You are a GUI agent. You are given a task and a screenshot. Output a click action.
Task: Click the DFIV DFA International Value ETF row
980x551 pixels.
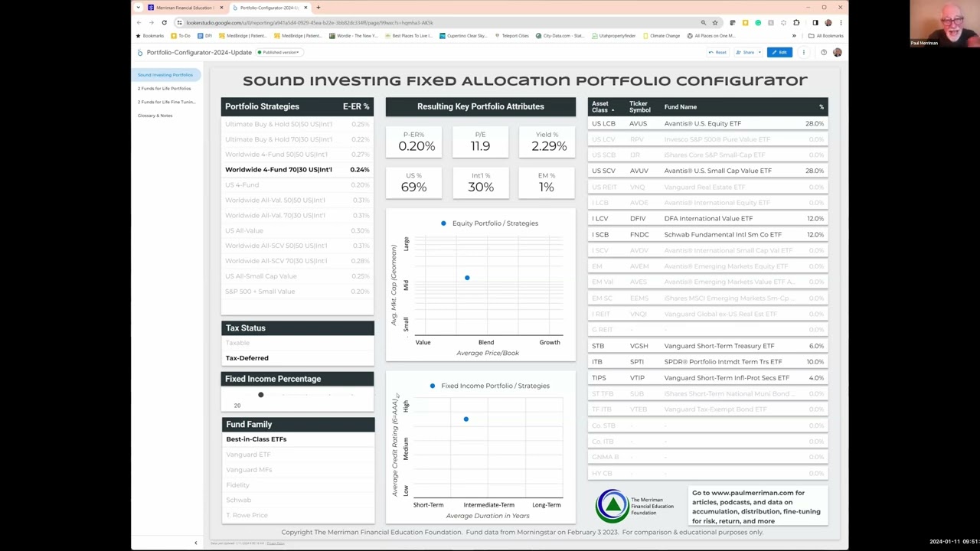coord(707,219)
